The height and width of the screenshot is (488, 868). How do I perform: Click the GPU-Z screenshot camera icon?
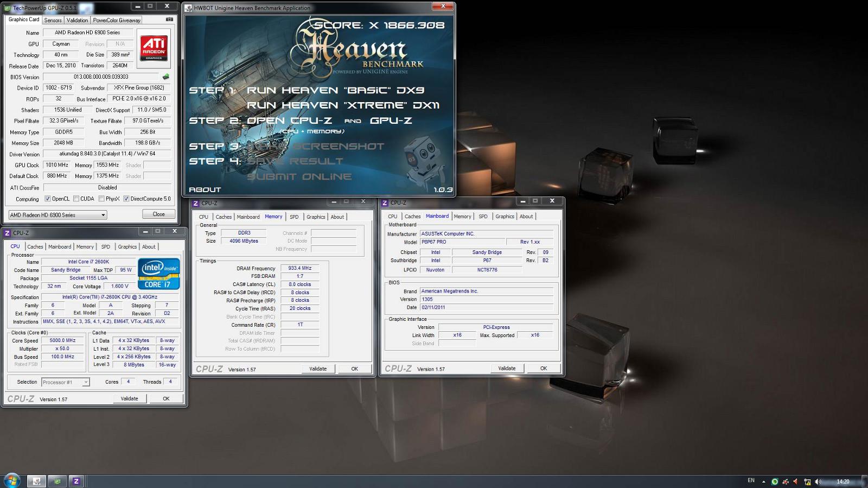[169, 20]
